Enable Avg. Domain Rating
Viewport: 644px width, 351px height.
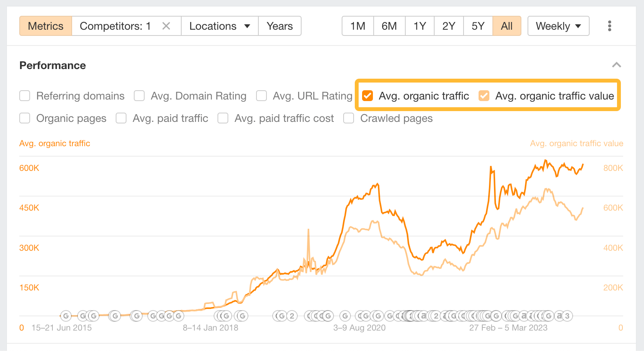click(139, 96)
